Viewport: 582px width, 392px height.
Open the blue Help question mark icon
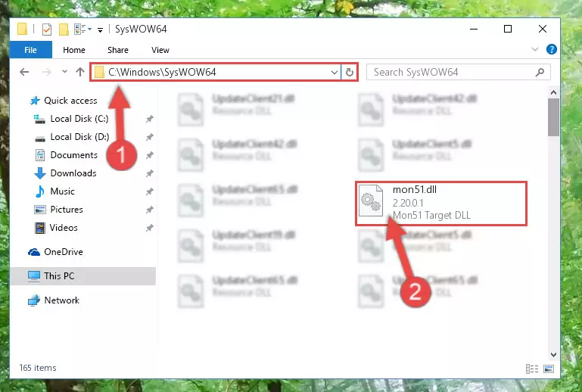(552, 49)
